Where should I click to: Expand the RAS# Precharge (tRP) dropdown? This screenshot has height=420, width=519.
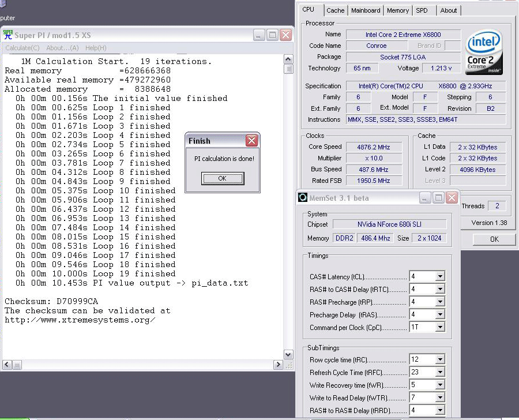click(x=440, y=302)
